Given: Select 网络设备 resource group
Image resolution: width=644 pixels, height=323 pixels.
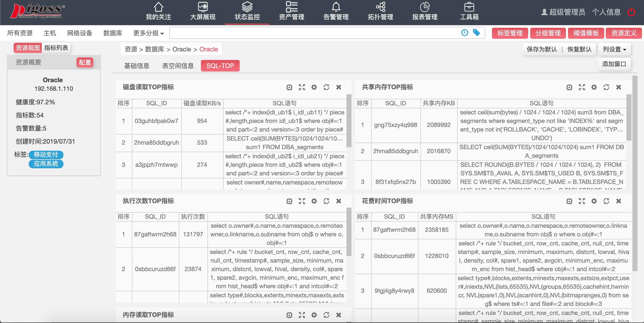Looking at the screenshot, I should (80, 33).
